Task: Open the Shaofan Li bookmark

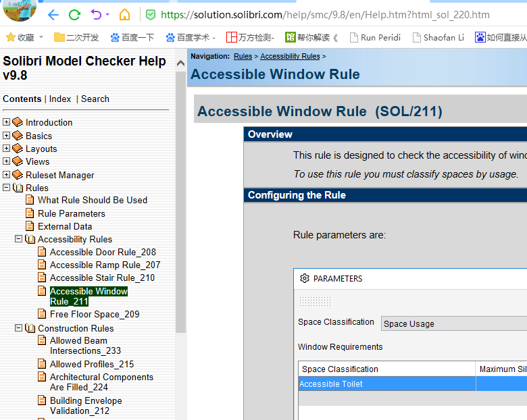Action: point(438,37)
